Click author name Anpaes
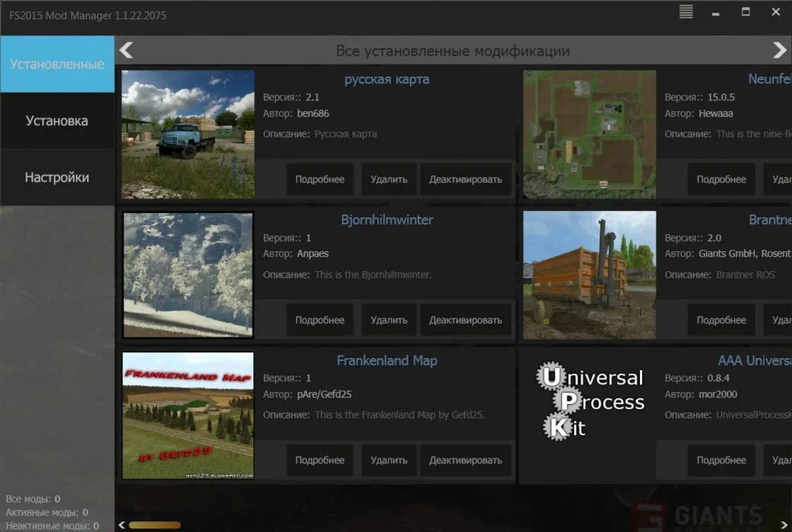Viewport: 792px width, 532px height. [313, 254]
